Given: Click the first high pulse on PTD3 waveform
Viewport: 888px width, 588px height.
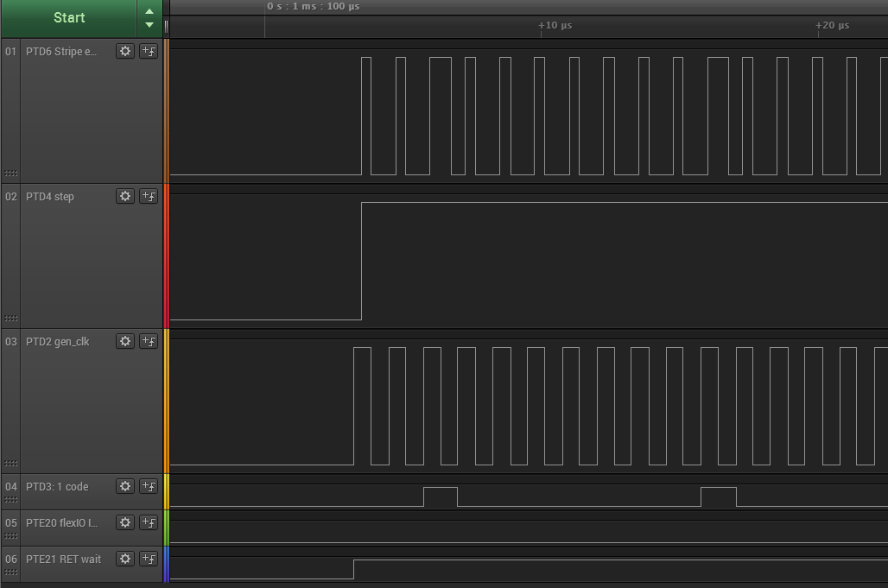Looking at the screenshot, I should (x=441, y=496).
